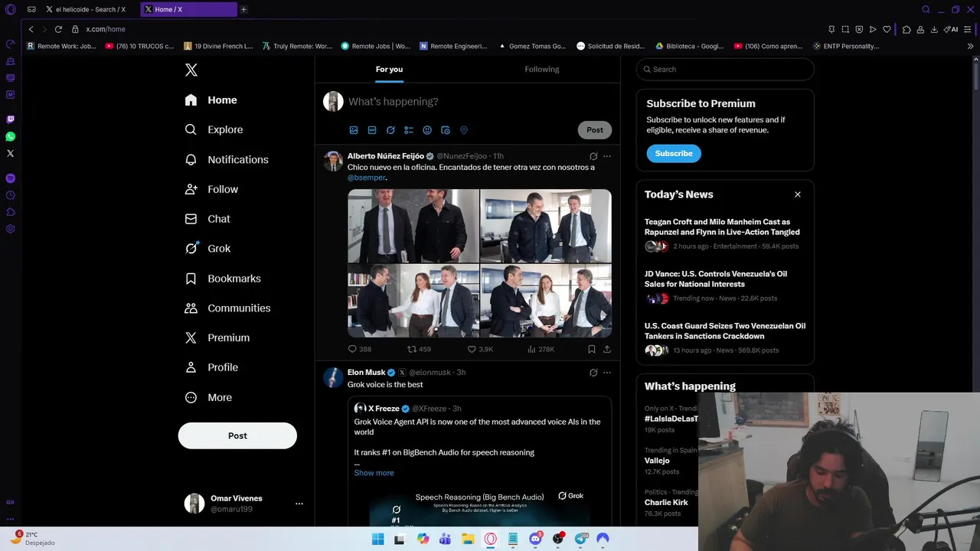The height and width of the screenshot is (551, 980).
Task: Open emoji picker in the composer
Action: pyautogui.click(x=427, y=130)
